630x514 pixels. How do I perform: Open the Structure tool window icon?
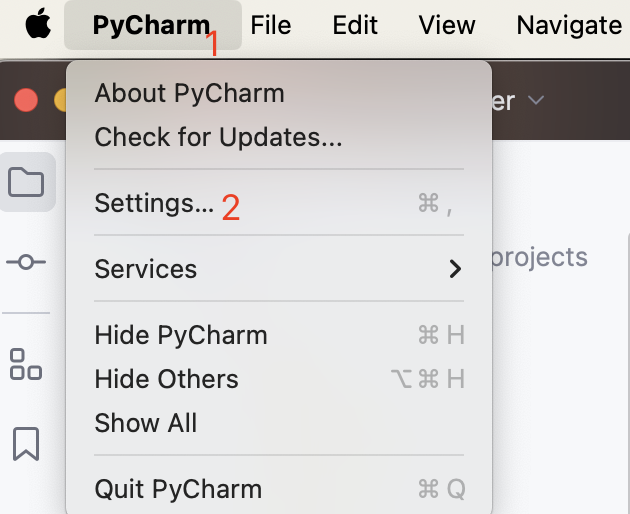[26, 364]
